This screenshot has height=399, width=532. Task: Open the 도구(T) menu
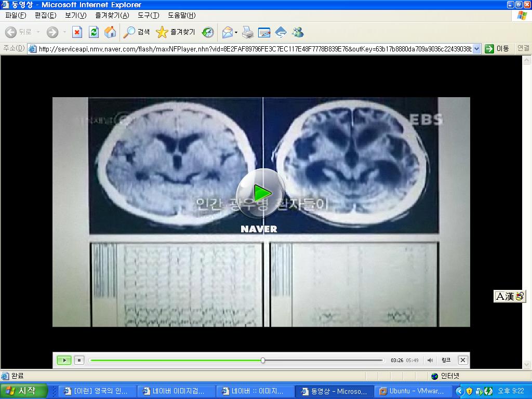pos(148,15)
